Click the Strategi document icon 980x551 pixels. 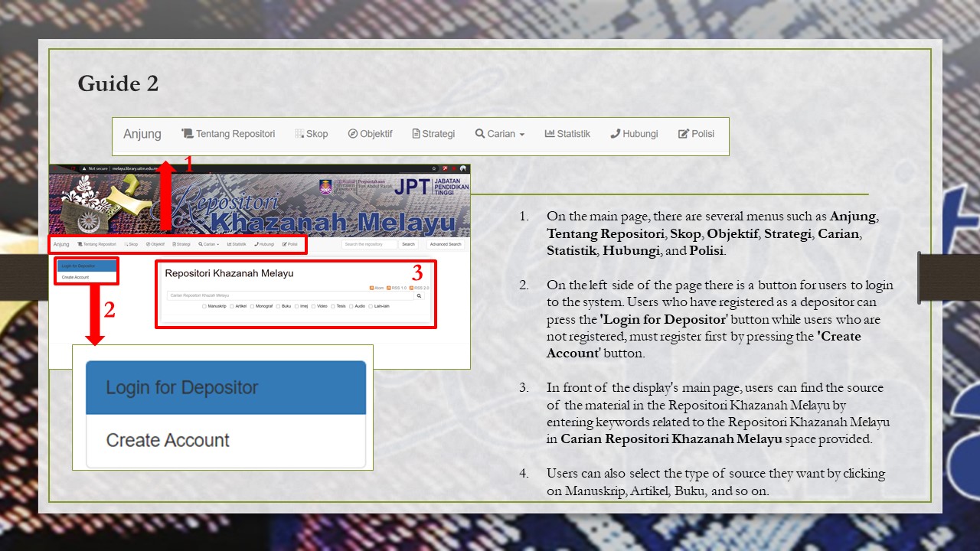pyautogui.click(x=415, y=134)
